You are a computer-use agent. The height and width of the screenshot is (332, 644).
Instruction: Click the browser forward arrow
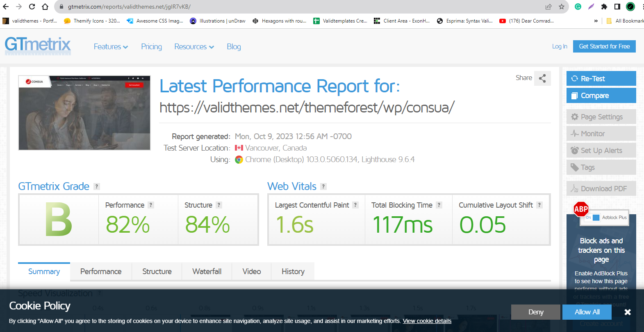tap(19, 7)
